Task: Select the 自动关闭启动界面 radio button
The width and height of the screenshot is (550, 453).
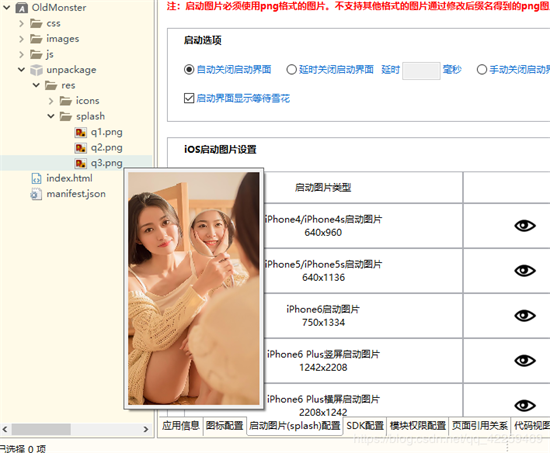Action: pyautogui.click(x=189, y=69)
